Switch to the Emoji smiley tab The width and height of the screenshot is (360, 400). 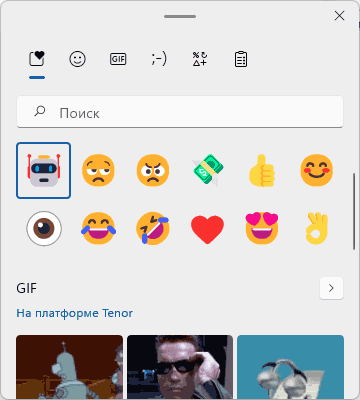click(77, 59)
